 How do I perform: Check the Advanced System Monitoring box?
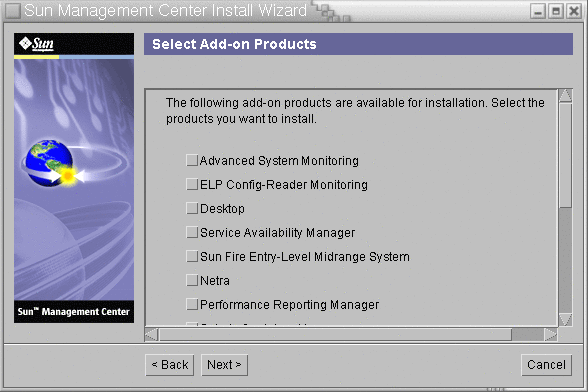[192, 161]
